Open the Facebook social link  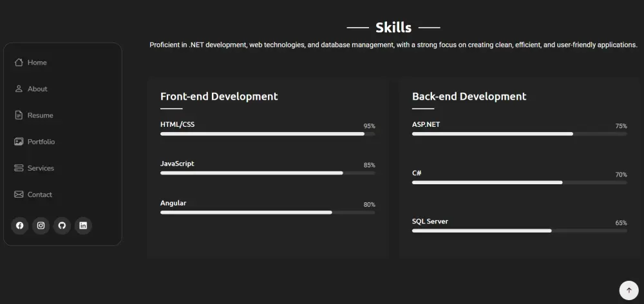pos(20,225)
